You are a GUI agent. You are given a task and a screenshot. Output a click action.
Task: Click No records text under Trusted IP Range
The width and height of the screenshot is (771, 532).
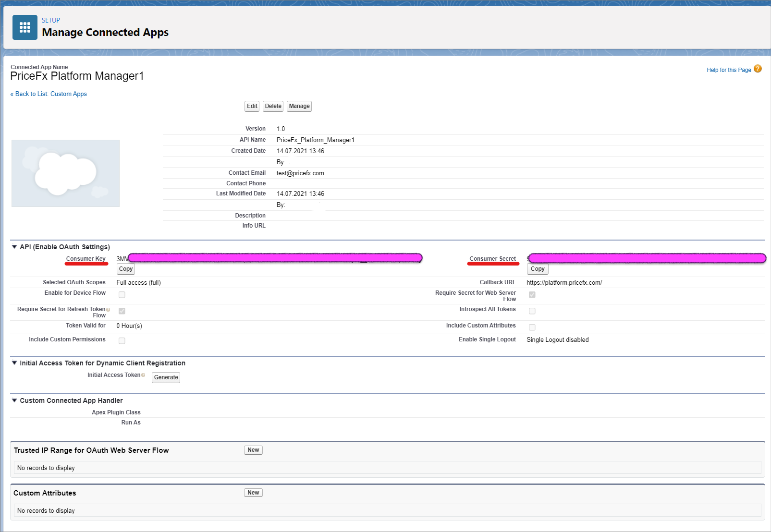[x=46, y=468]
